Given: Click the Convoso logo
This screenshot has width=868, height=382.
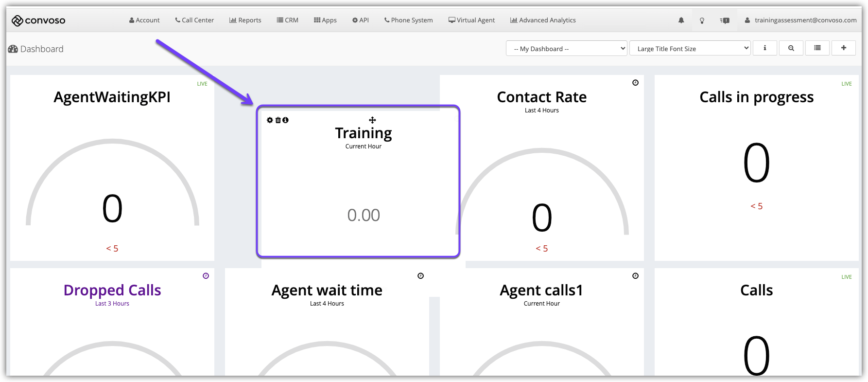Looking at the screenshot, I should [x=38, y=20].
